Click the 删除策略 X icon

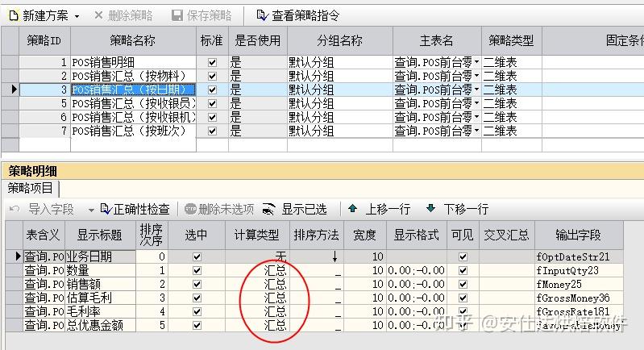point(98,15)
